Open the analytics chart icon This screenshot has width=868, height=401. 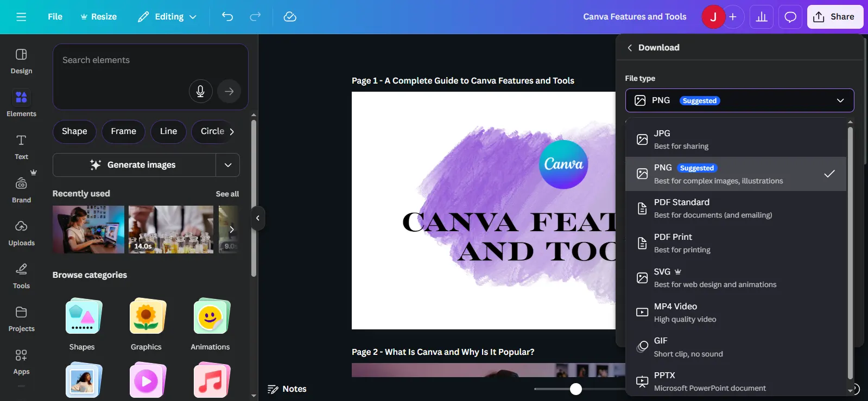pos(762,17)
